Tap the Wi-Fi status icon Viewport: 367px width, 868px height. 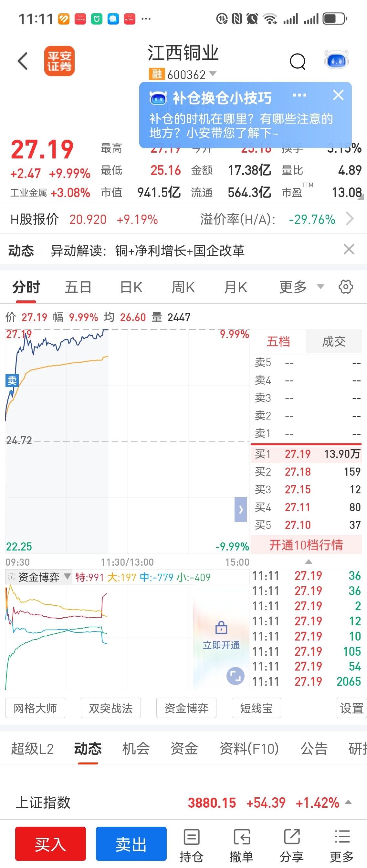click(270, 18)
